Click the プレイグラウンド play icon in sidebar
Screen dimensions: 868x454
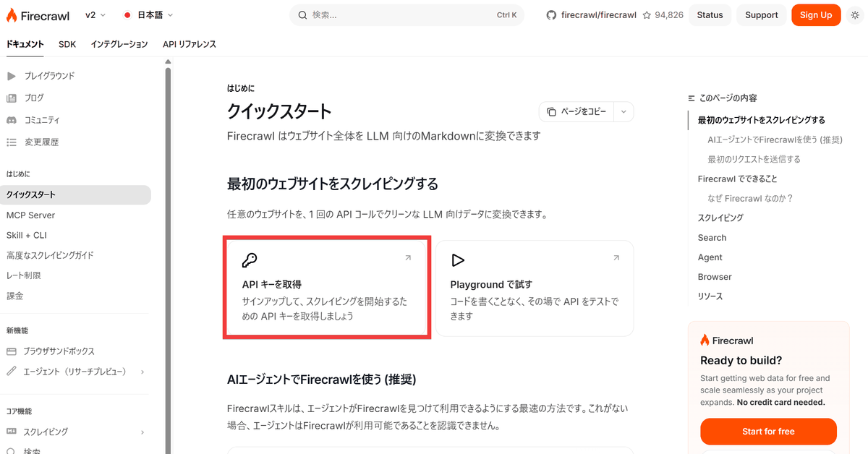coord(12,76)
